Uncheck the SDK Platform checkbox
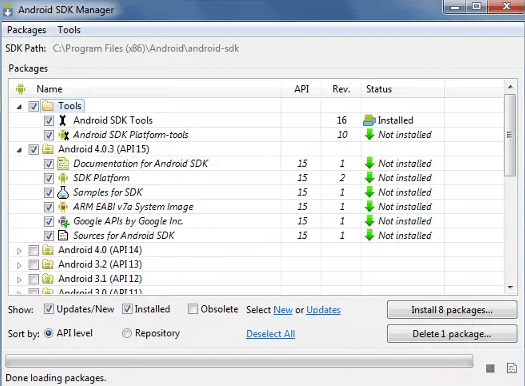 pos(49,178)
